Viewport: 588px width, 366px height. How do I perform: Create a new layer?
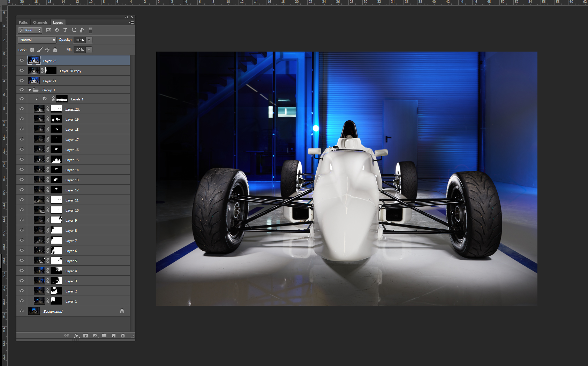point(113,335)
